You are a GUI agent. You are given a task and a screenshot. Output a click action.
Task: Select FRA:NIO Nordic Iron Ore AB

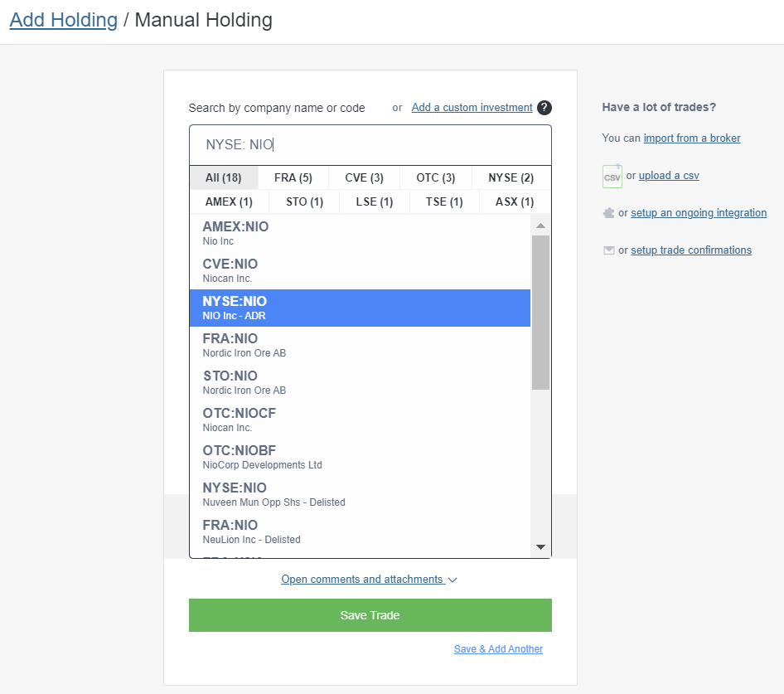pyautogui.click(x=360, y=345)
